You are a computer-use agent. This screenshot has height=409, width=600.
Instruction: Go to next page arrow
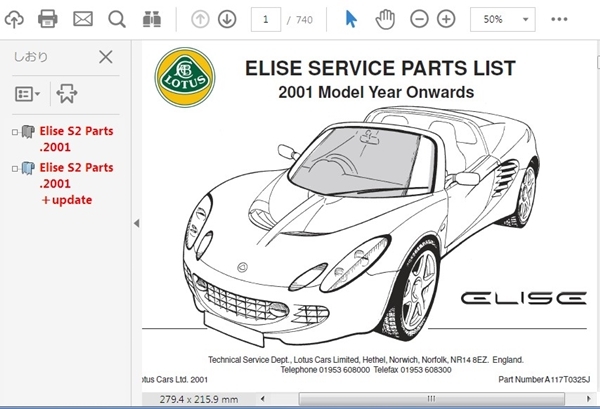[x=227, y=19]
